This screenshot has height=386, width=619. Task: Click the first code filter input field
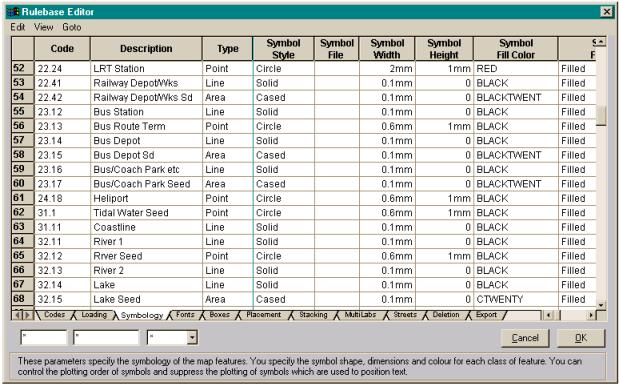tap(43, 337)
